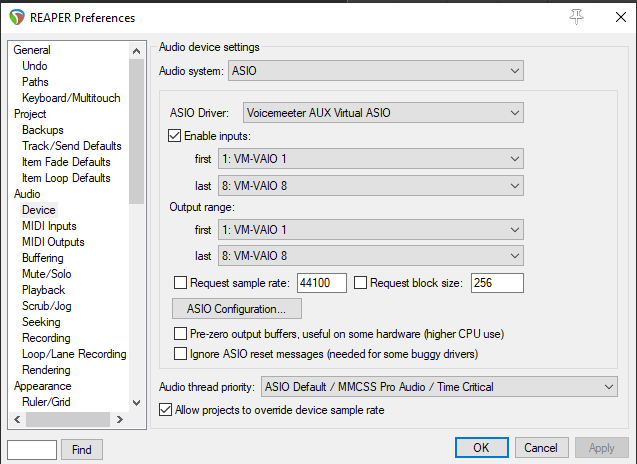
Task: Enable the Request block size checkbox
Action: tap(361, 283)
